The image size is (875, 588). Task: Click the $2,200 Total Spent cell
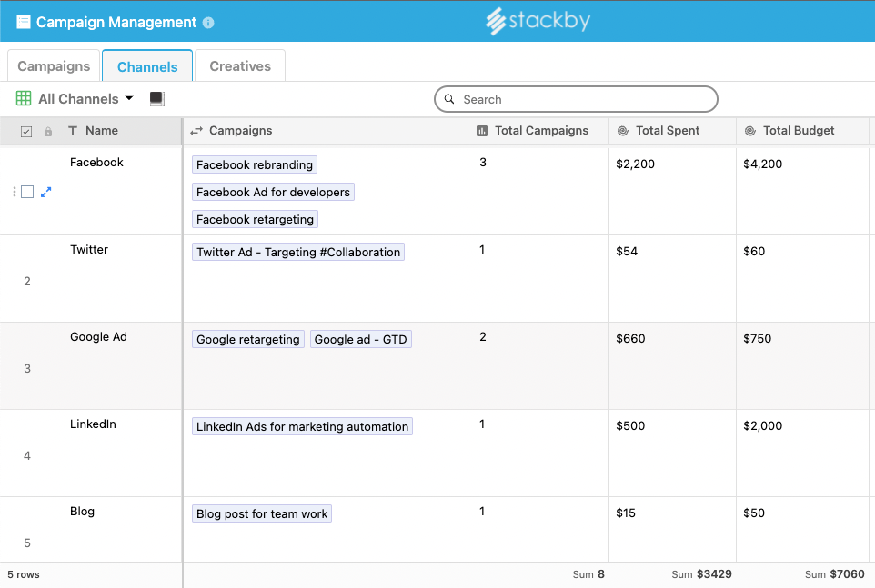(672, 191)
